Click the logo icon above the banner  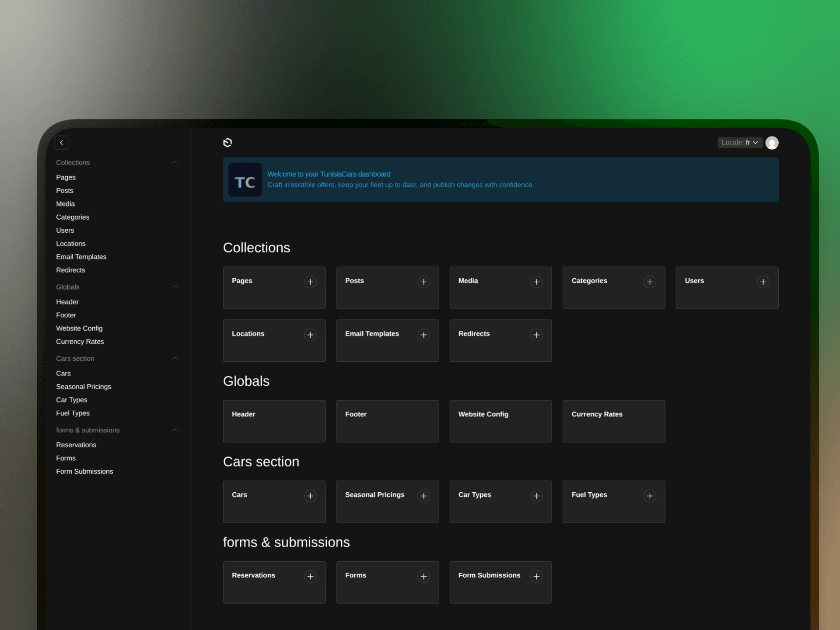[227, 143]
